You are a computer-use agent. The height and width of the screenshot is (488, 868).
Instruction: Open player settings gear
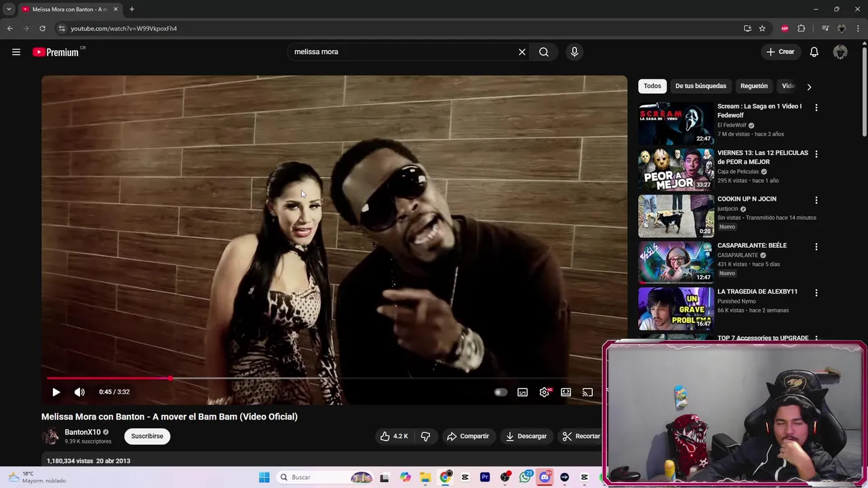(545, 392)
